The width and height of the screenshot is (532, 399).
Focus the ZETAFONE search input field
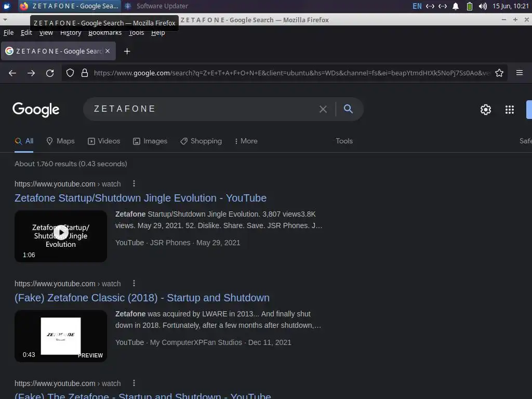tap(204, 109)
